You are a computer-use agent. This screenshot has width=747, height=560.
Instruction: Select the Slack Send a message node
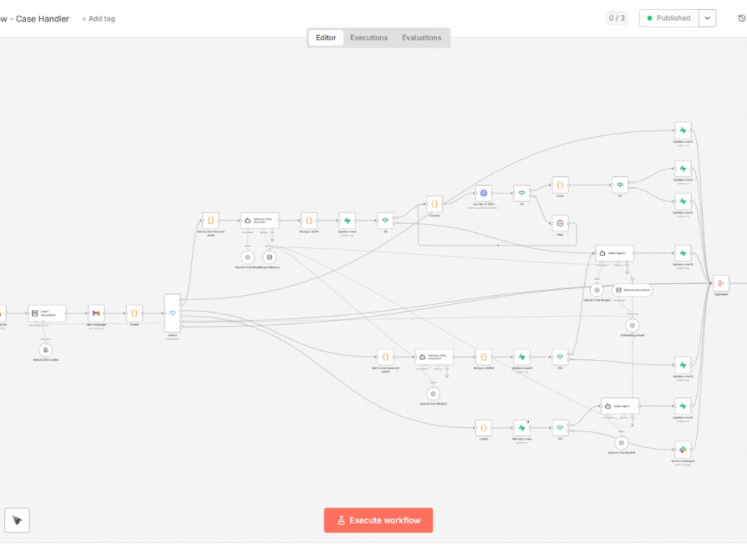683,450
